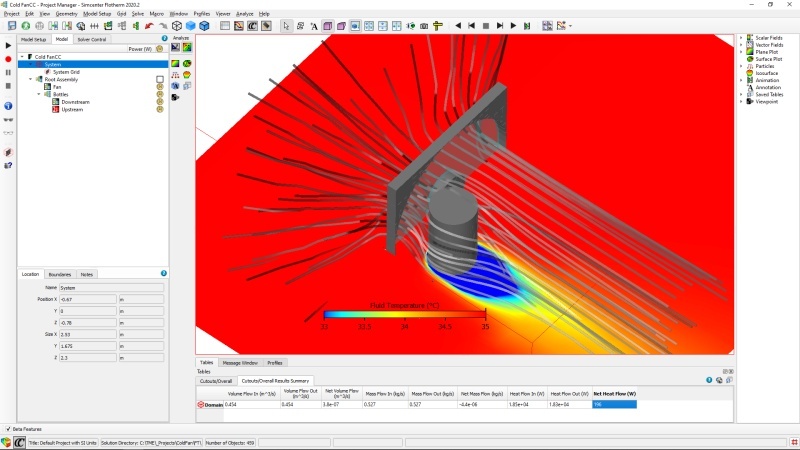Collapse the Bottles tree node
The width and height of the screenshot is (800, 450).
click(38, 94)
